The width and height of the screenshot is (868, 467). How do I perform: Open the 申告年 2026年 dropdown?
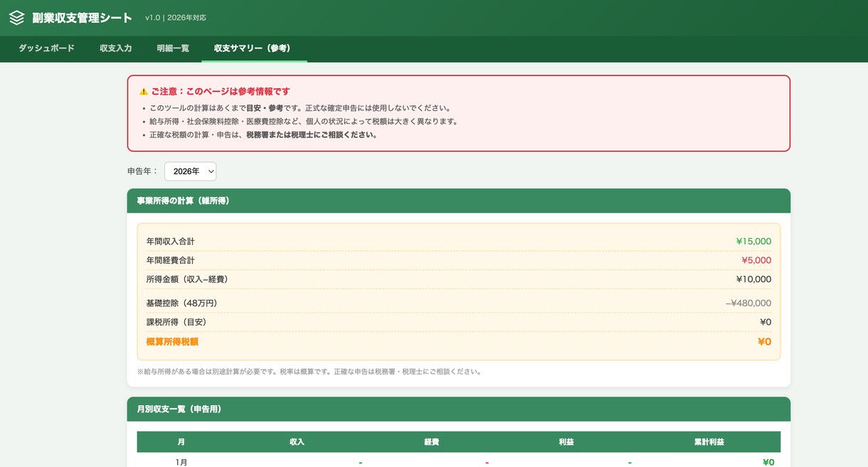click(x=190, y=171)
